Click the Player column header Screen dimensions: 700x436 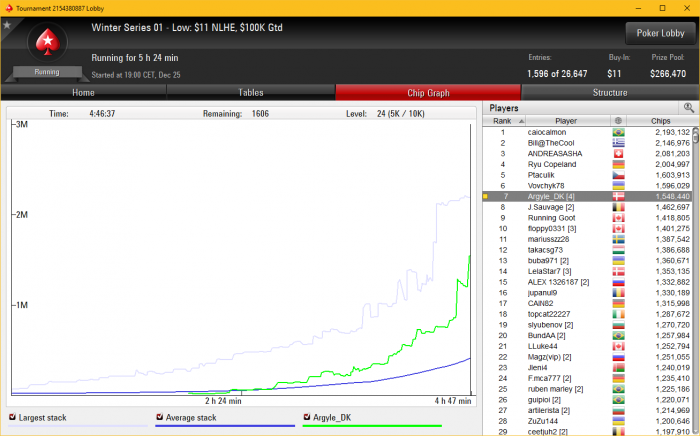pos(567,121)
